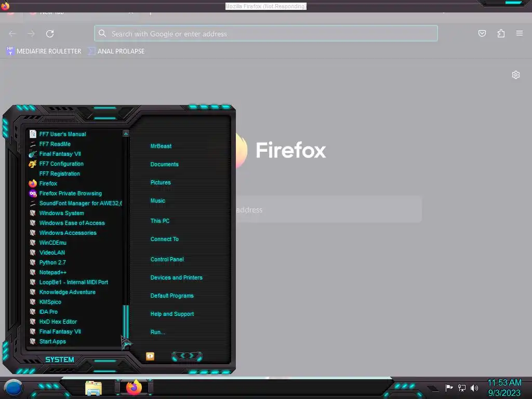Open Save to Pocket in Firefox
This screenshot has width=532, height=399.
(x=482, y=33)
